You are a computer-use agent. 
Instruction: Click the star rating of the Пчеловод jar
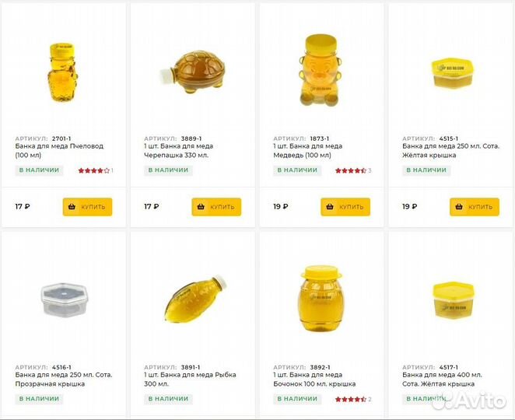(93, 170)
